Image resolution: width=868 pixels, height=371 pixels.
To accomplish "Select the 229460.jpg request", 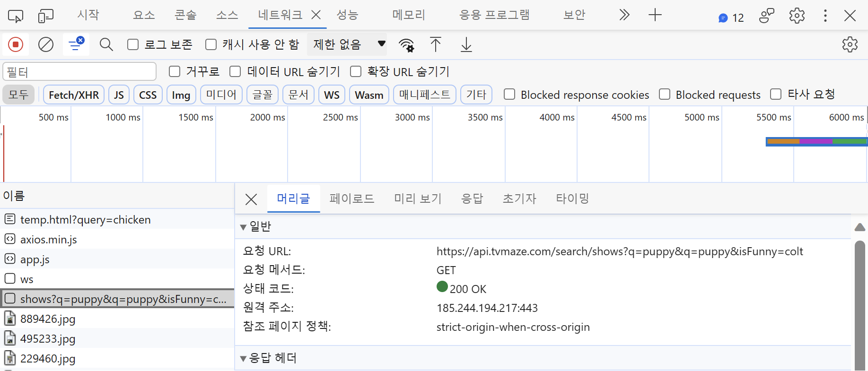I will point(117,358).
